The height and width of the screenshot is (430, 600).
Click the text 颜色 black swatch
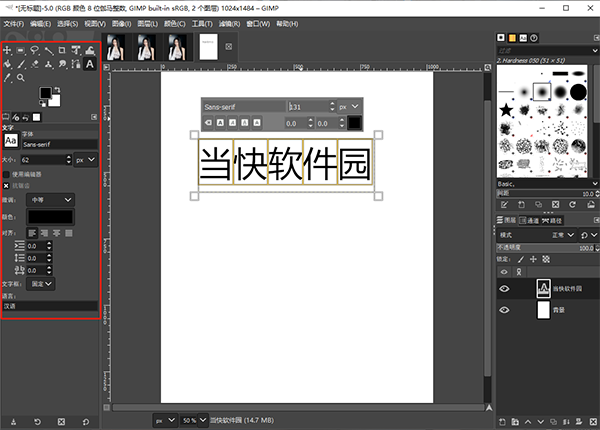(50, 217)
